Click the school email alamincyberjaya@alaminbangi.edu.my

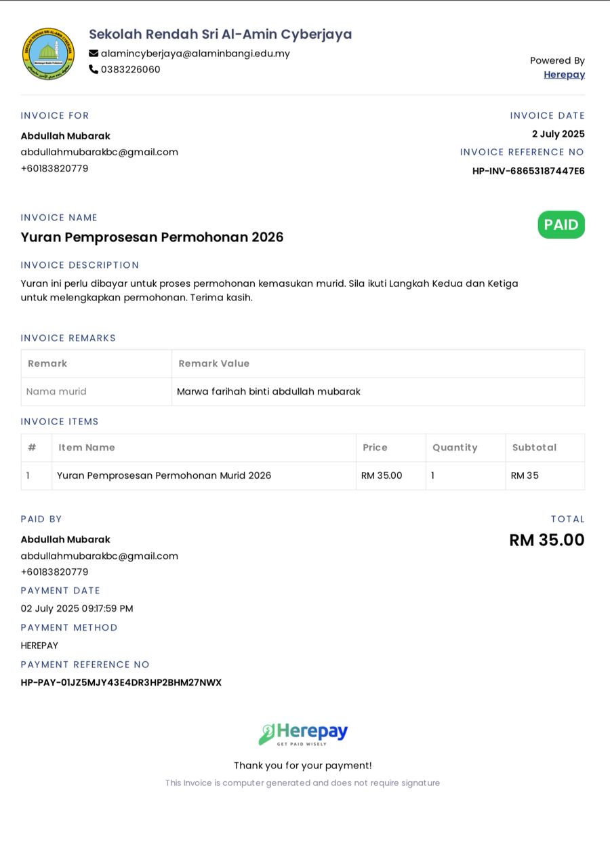(195, 54)
